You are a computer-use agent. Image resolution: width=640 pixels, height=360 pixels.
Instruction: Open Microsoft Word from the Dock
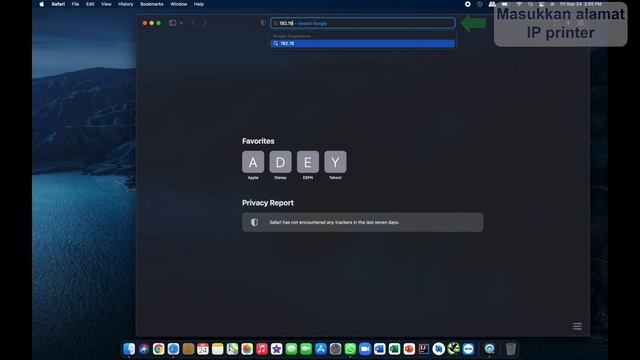380,349
